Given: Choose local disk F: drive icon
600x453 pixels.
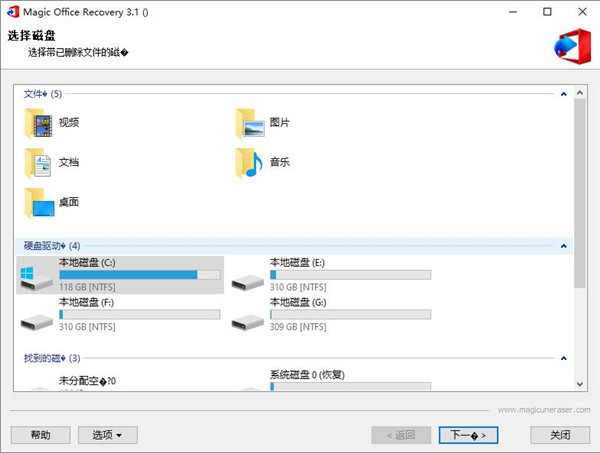Looking at the screenshot, I should (37, 318).
